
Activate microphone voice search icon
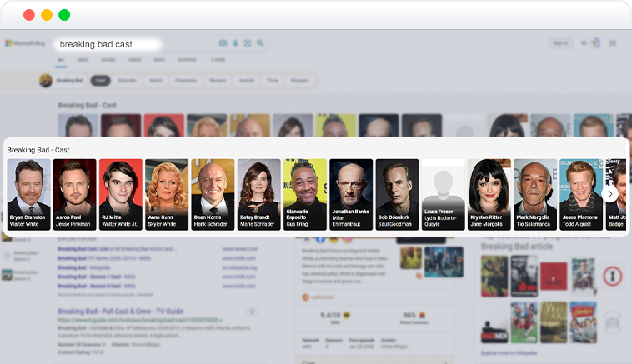235,43
